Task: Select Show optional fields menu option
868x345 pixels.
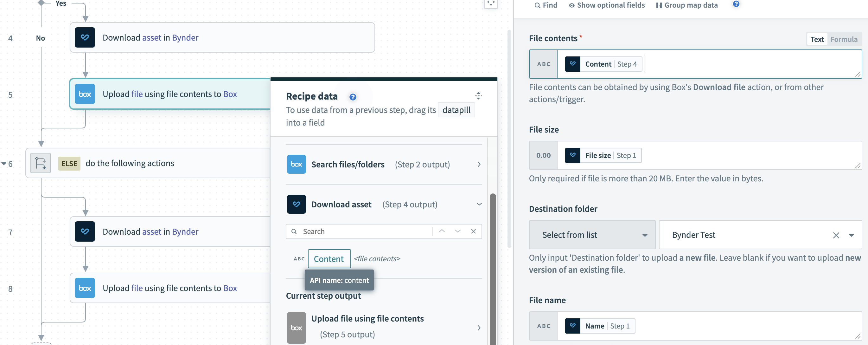Action: [x=606, y=4]
